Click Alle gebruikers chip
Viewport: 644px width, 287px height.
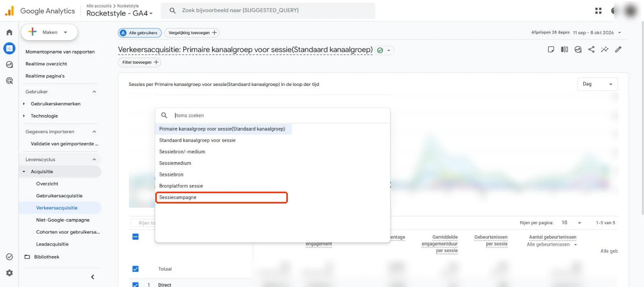[x=140, y=33]
